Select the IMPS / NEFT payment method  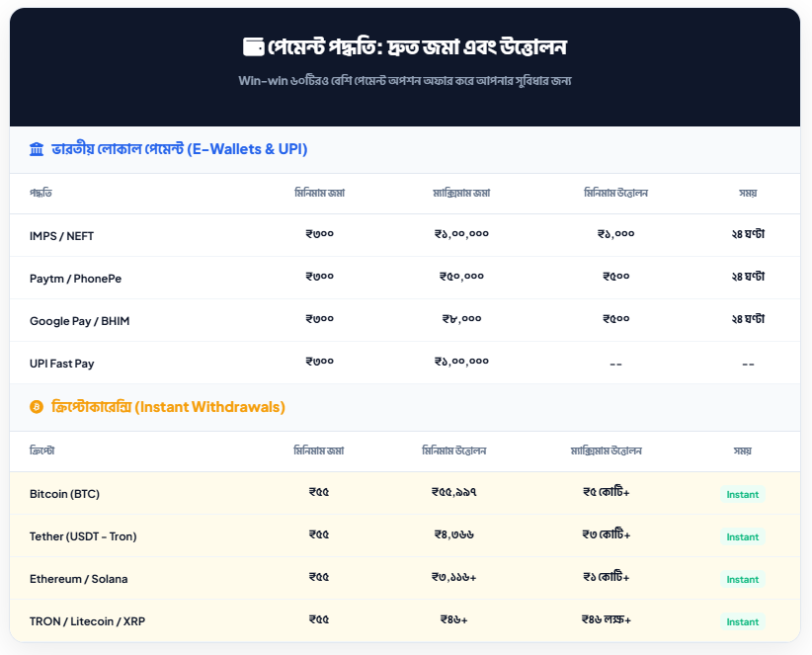point(62,236)
